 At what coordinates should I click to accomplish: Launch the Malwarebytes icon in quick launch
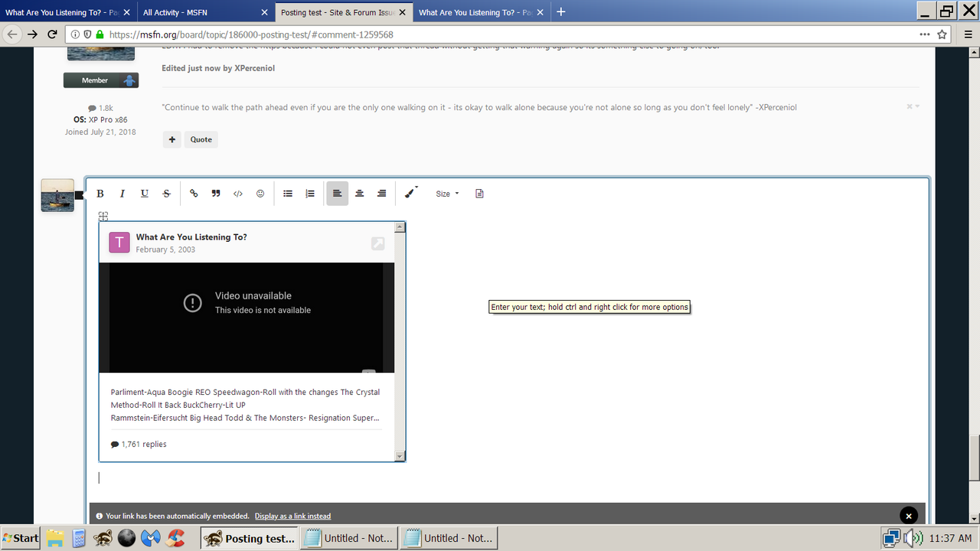[x=151, y=538]
